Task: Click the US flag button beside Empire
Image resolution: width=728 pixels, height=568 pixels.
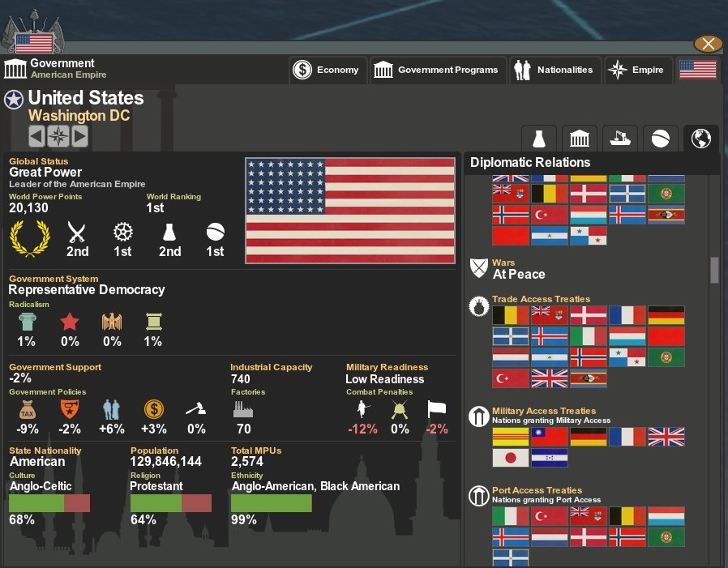Action: [x=697, y=70]
